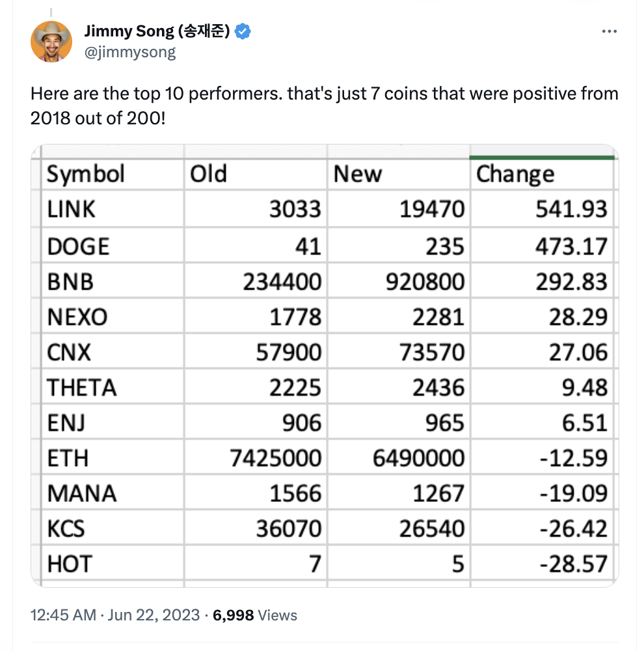
Task: Click the LINK row symbol cell
Action: (113, 209)
